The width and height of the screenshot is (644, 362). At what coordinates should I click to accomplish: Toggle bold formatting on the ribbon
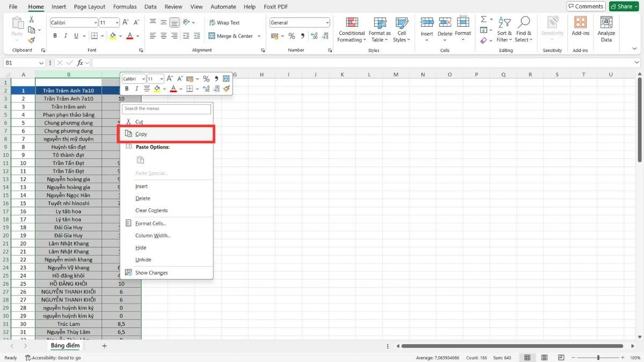[x=54, y=35]
